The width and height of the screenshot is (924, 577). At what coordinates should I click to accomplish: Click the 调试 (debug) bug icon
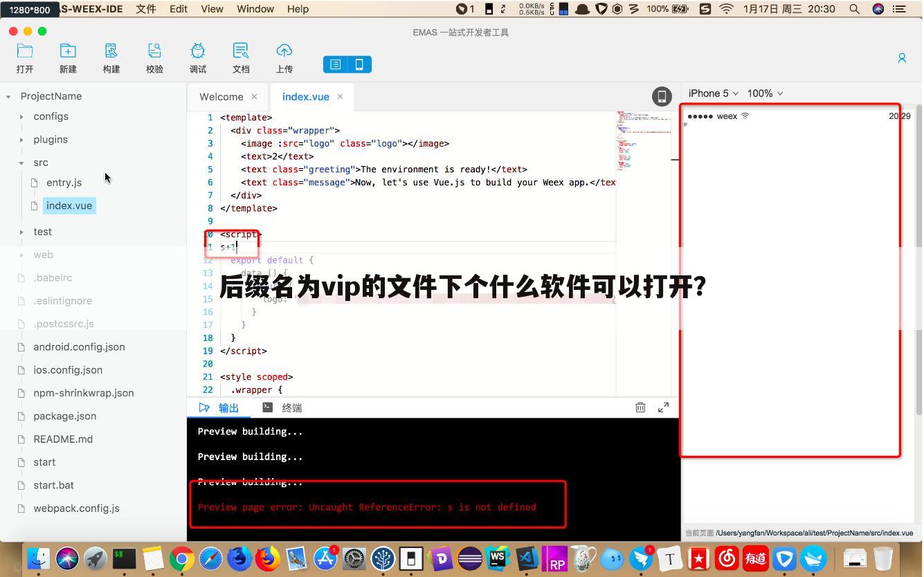point(198,51)
